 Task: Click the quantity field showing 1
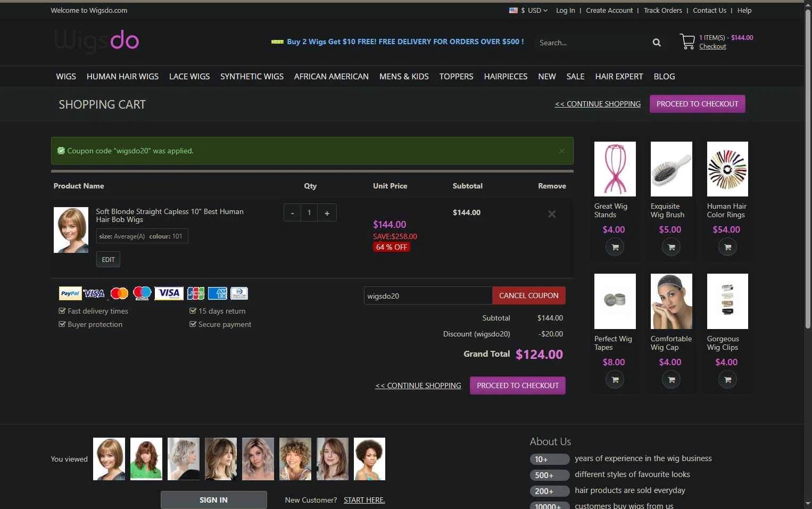coord(309,213)
